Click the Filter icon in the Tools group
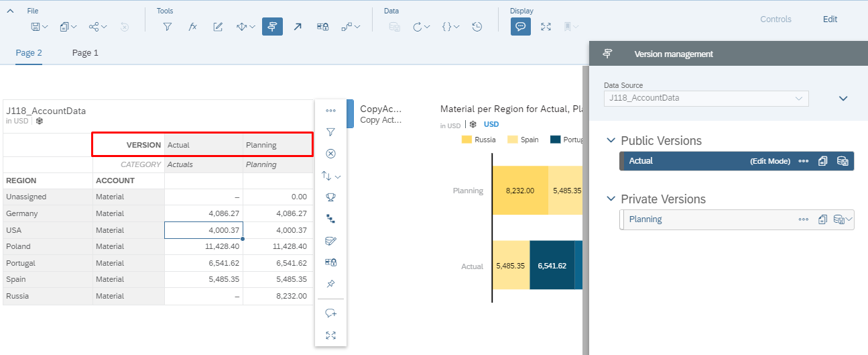Image resolution: width=868 pixels, height=355 pixels. coord(168,27)
